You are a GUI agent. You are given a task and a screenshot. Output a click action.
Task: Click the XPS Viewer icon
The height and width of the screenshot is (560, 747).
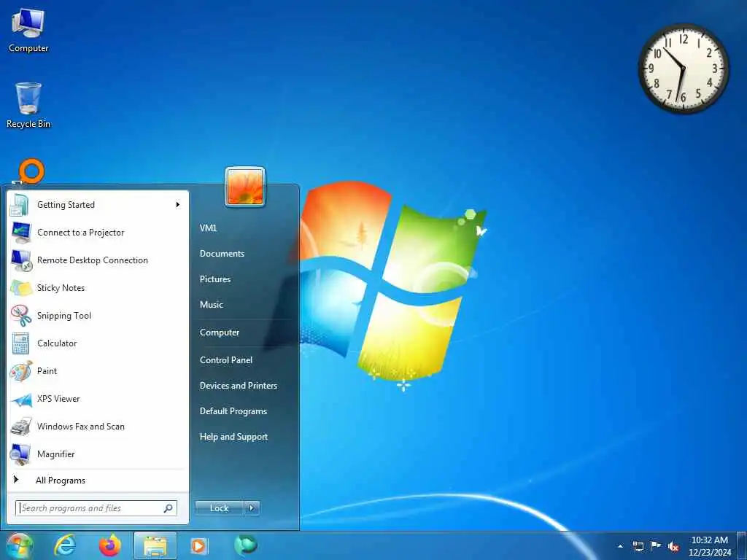(x=20, y=399)
